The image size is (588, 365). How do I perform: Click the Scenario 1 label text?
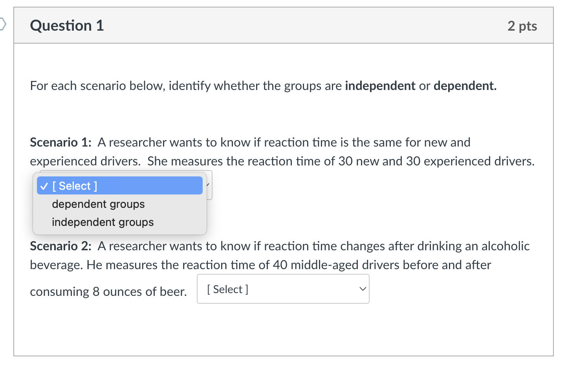59,142
